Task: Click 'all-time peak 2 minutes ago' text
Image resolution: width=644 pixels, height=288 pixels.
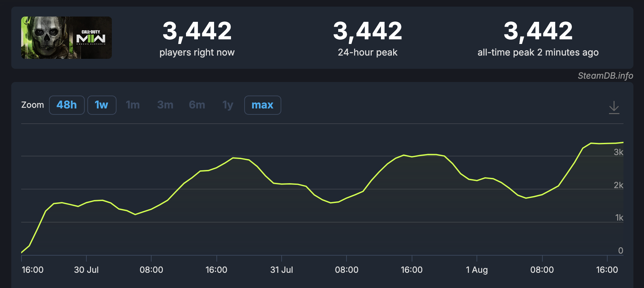Action: click(538, 52)
